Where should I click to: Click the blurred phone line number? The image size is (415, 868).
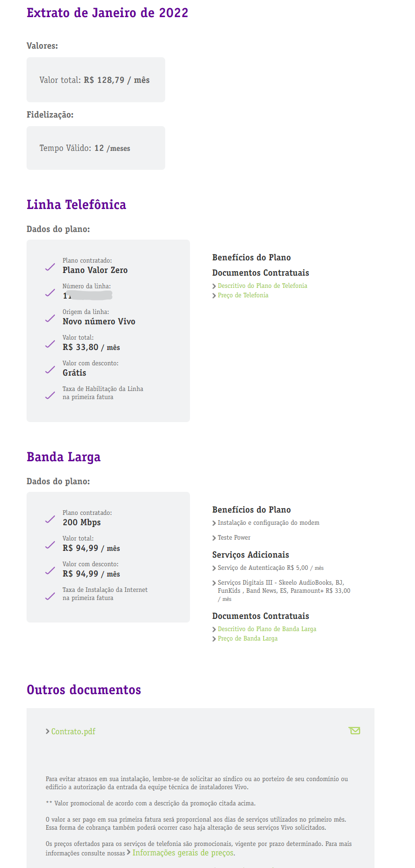click(x=88, y=295)
